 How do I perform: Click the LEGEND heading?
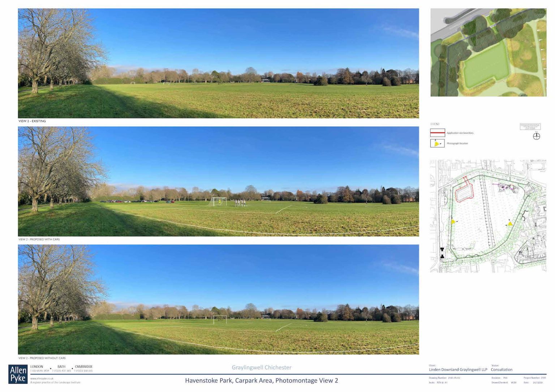tap(434, 124)
